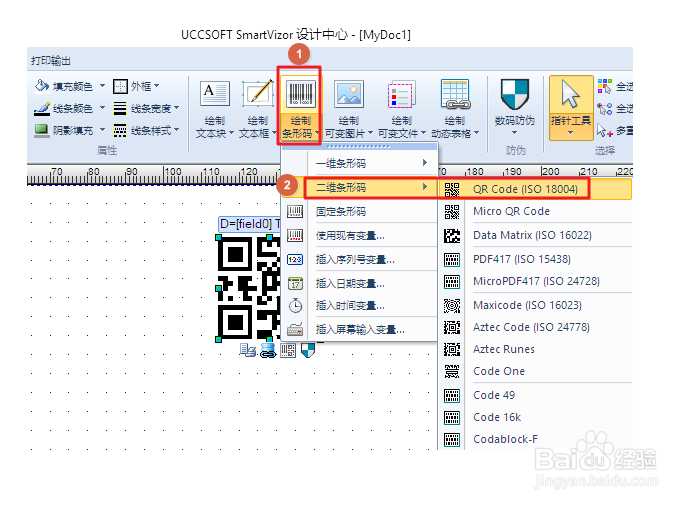The height and width of the screenshot is (505, 698).
Task: Click the keyboard icon for screen input
Action: point(295,330)
